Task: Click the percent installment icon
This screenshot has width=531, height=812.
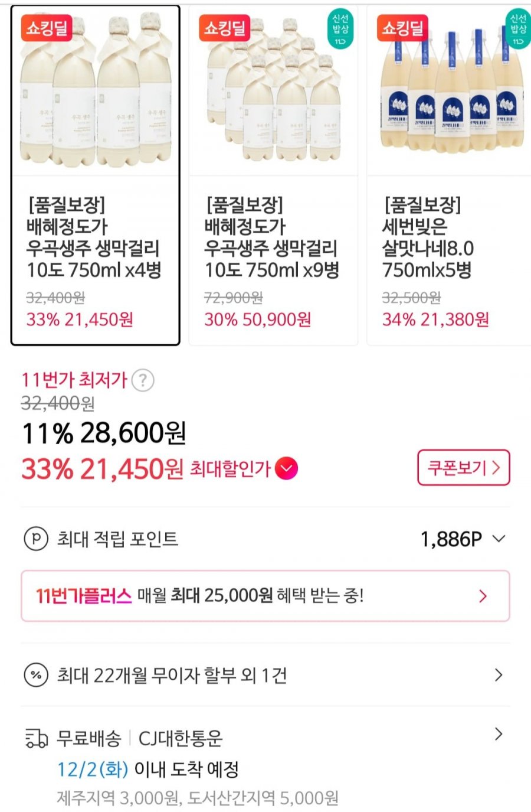Action: tap(35, 674)
